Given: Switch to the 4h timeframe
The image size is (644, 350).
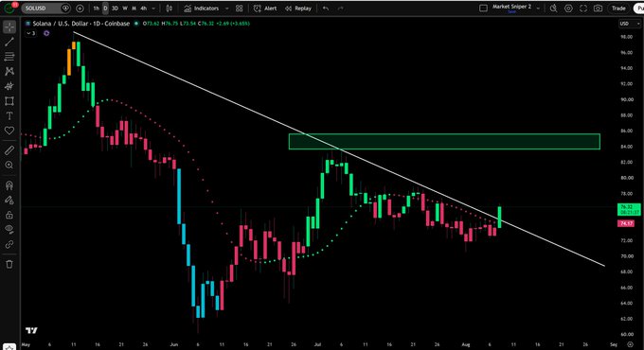Looking at the screenshot, I should 143,9.
